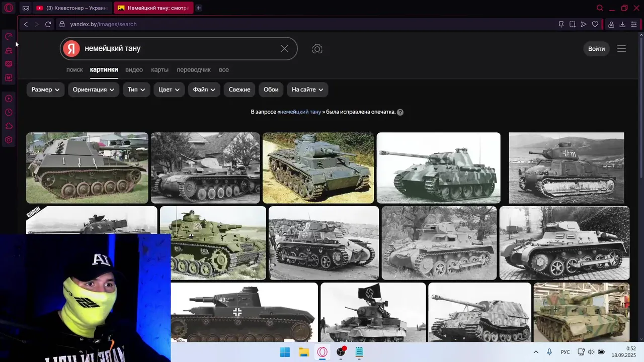Toggle the Свежие filter
The width and height of the screenshot is (644, 362).
pos(239,89)
